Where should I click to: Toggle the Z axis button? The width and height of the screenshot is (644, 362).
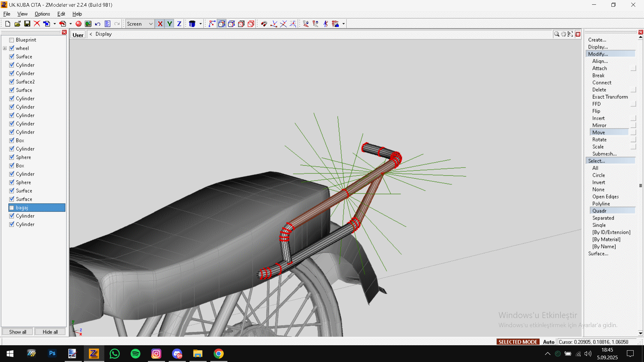[x=179, y=24]
